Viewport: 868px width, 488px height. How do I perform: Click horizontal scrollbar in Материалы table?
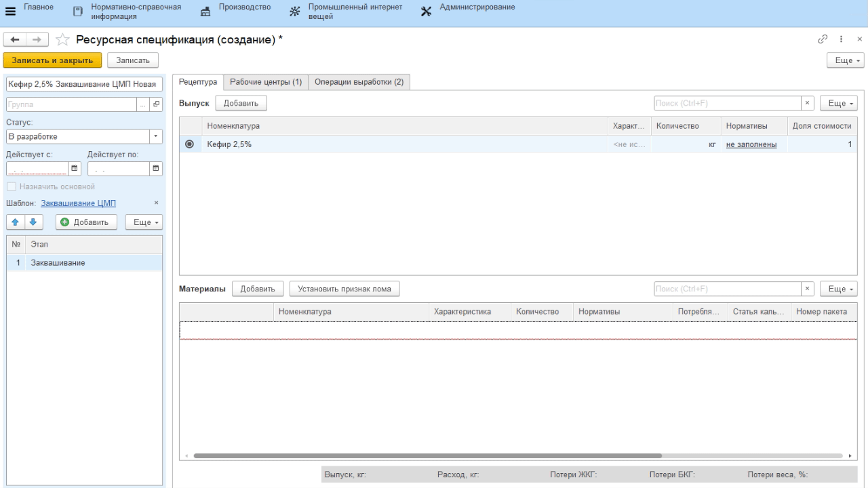[427, 456]
